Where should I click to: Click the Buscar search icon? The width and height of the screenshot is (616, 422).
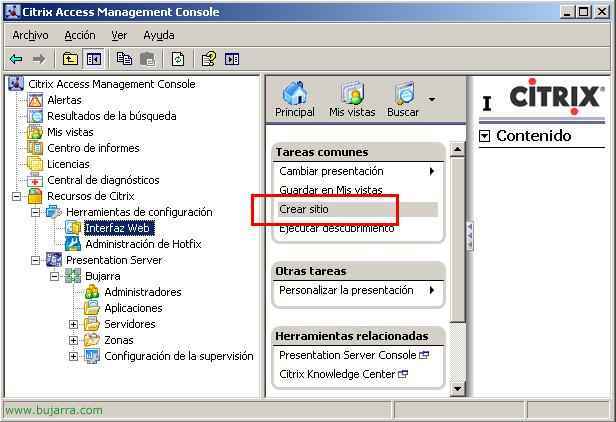pyautogui.click(x=403, y=99)
